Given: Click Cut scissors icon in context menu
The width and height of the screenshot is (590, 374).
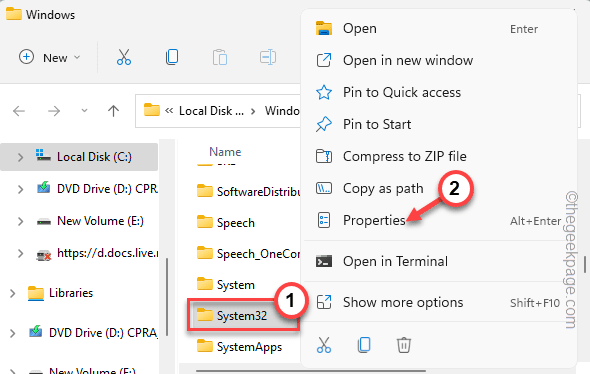Looking at the screenshot, I should coord(324,345).
